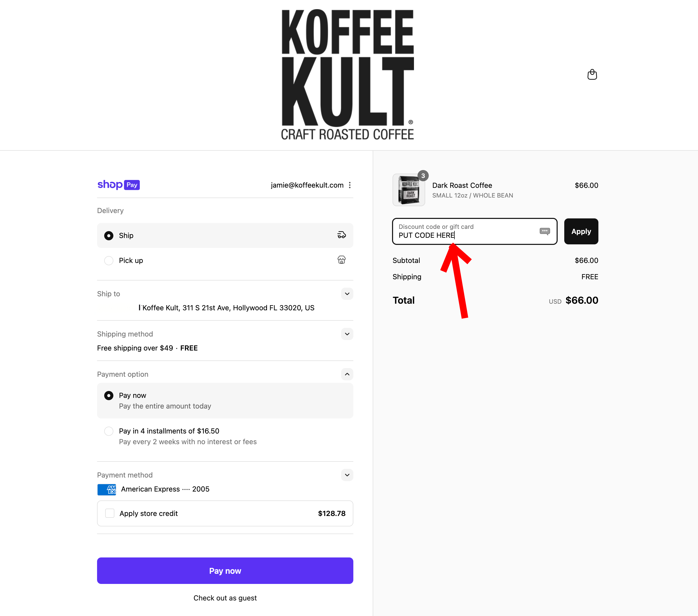Click the Koffee Kult logo

pos(348,75)
